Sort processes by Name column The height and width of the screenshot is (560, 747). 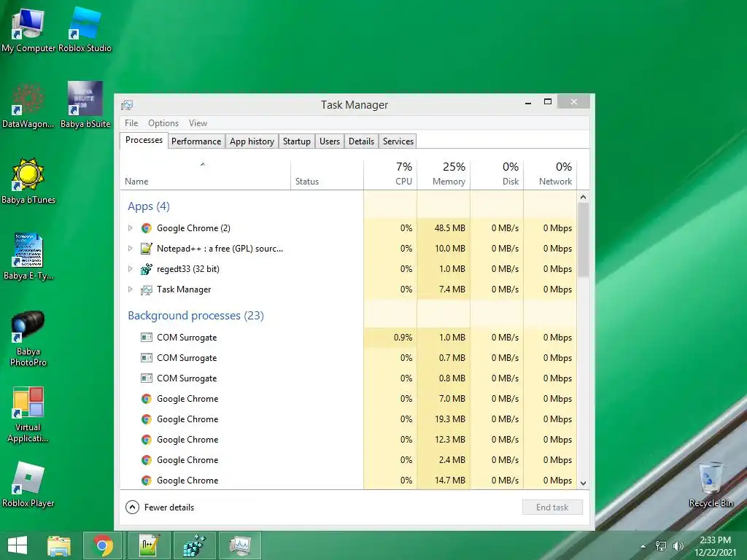coord(205,175)
